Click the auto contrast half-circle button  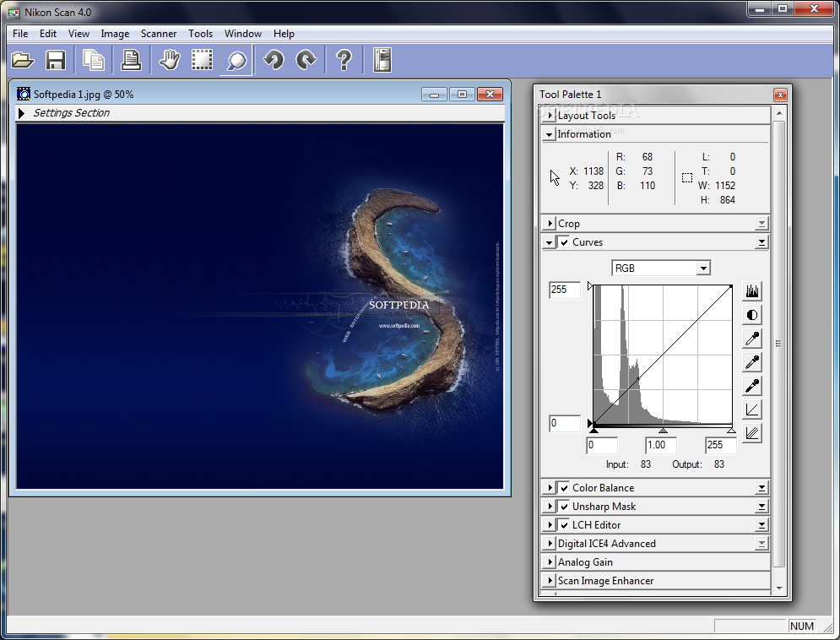[752, 315]
